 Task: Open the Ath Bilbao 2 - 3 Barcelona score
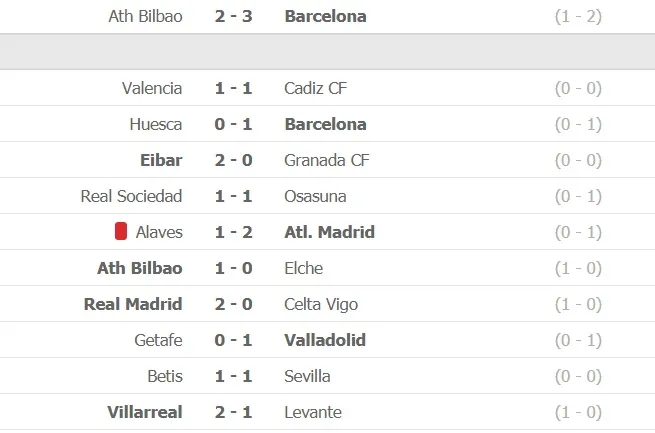(x=234, y=16)
